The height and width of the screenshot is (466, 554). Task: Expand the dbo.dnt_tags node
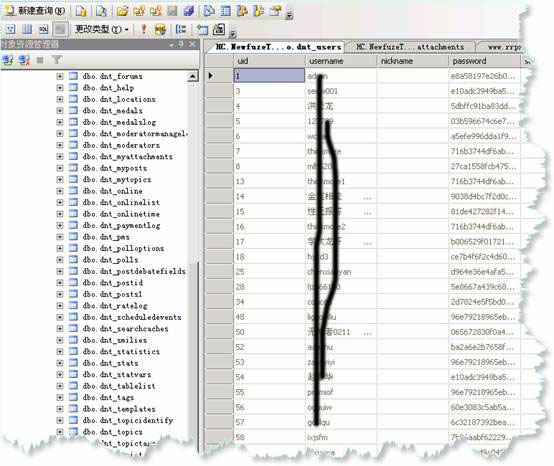coord(60,397)
